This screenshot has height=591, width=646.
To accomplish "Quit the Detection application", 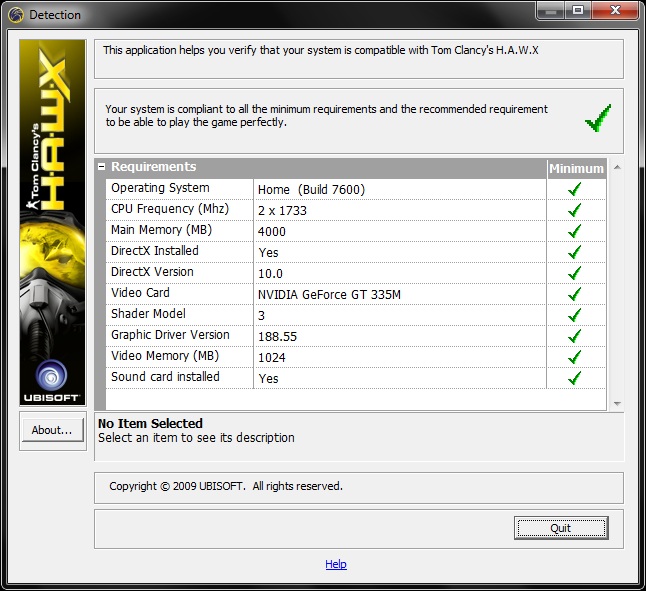I will 561,528.
